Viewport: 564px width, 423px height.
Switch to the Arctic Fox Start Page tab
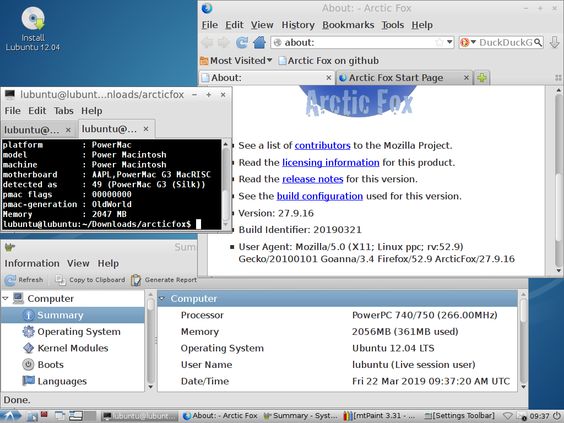(403, 78)
